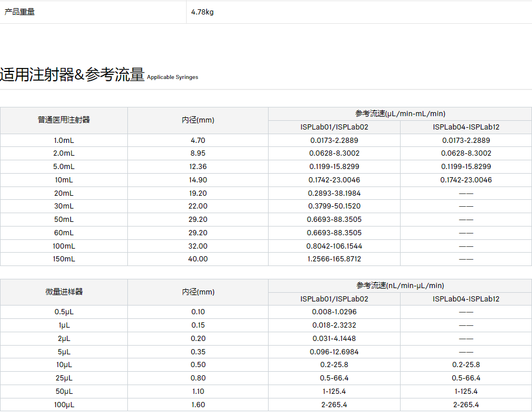
Task: Select the 参考流速(μL/min-mL/min) header cell
Action: coord(400,114)
